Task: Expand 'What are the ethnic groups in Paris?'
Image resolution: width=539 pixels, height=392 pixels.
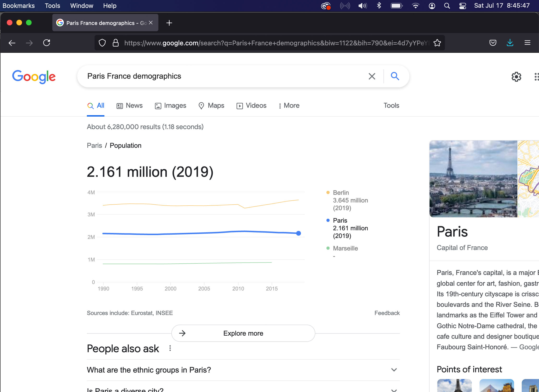Action: 243,370
